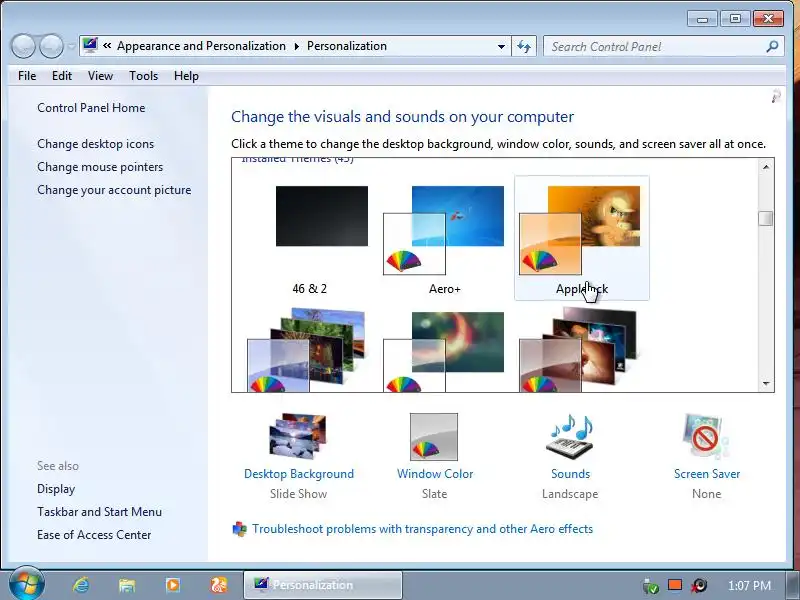Open the Screen Saver text link

coord(707,474)
